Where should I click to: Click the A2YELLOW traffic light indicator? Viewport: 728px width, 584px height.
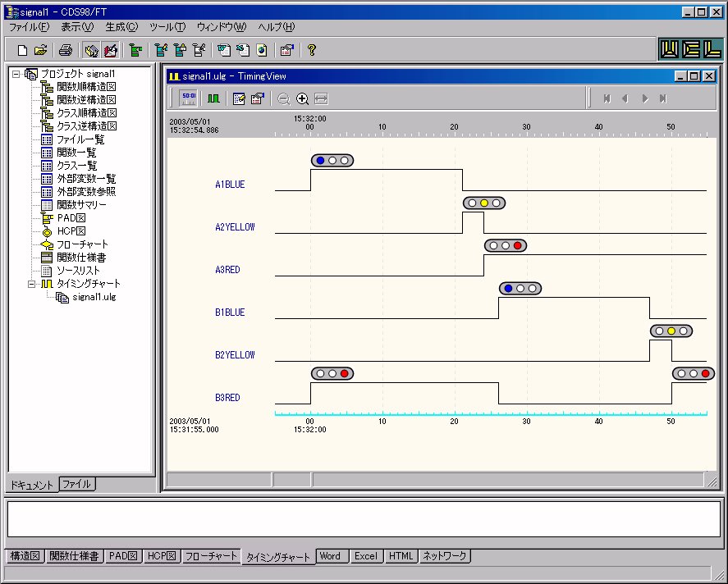pos(483,203)
